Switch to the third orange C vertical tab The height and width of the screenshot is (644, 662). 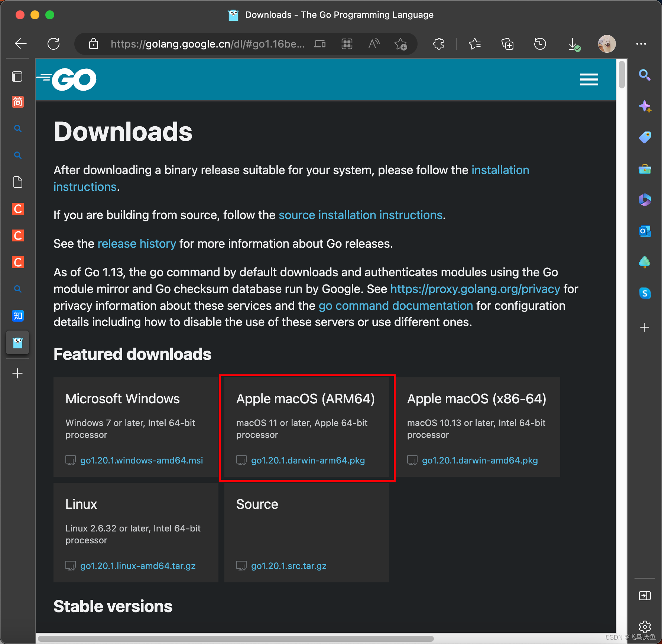(x=18, y=262)
